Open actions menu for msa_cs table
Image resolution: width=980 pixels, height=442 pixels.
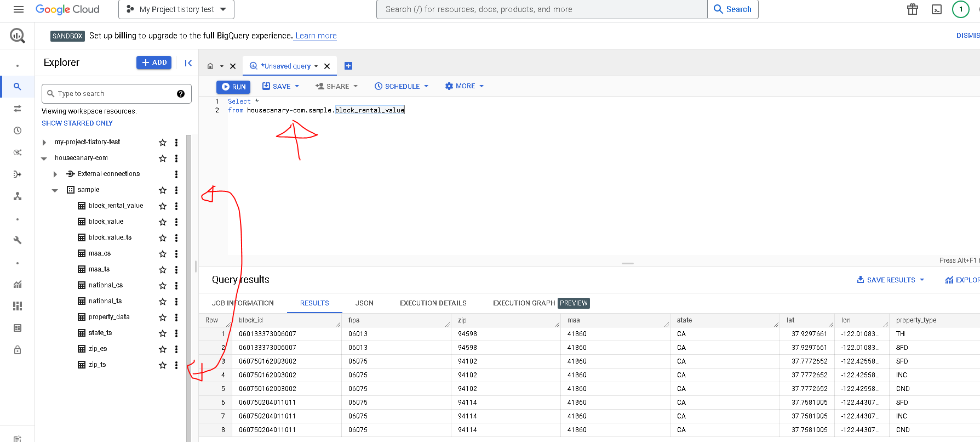pyautogui.click(x=176, y=254)
